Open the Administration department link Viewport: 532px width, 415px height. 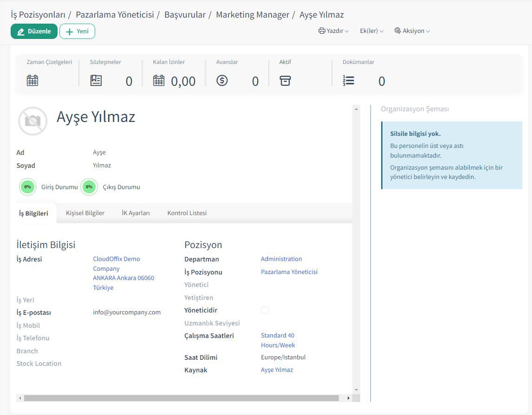pyautogui.click(x=281, y=259)
